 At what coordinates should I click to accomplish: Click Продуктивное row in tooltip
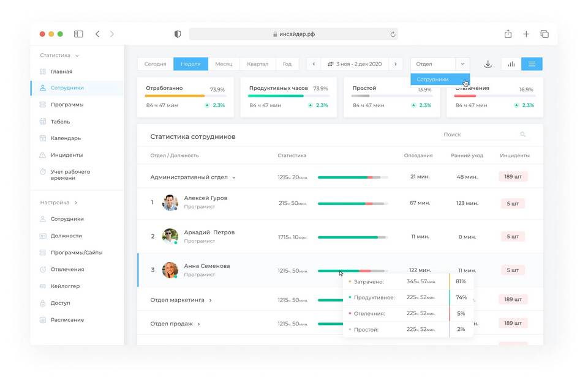coord(409,297)
